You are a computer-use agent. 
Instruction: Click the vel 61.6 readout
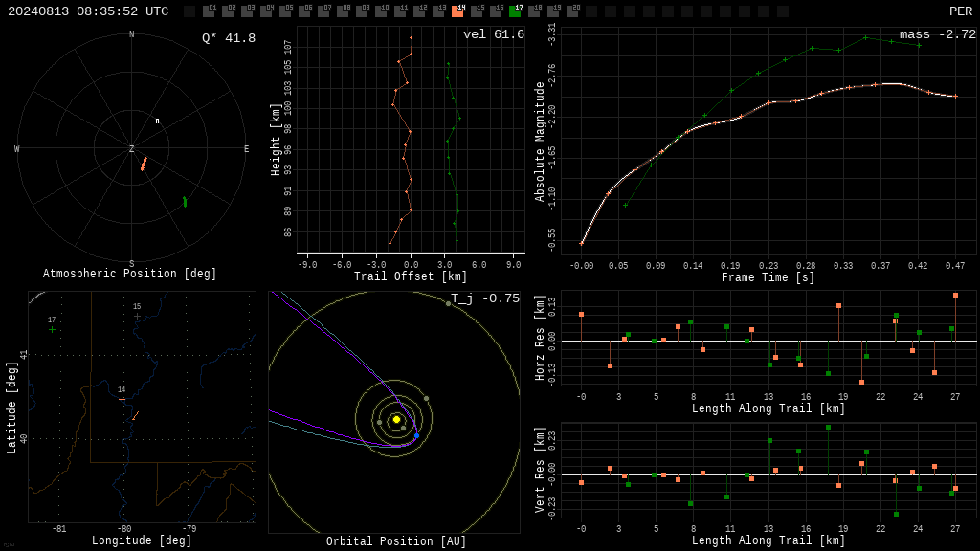pos(494,34)
